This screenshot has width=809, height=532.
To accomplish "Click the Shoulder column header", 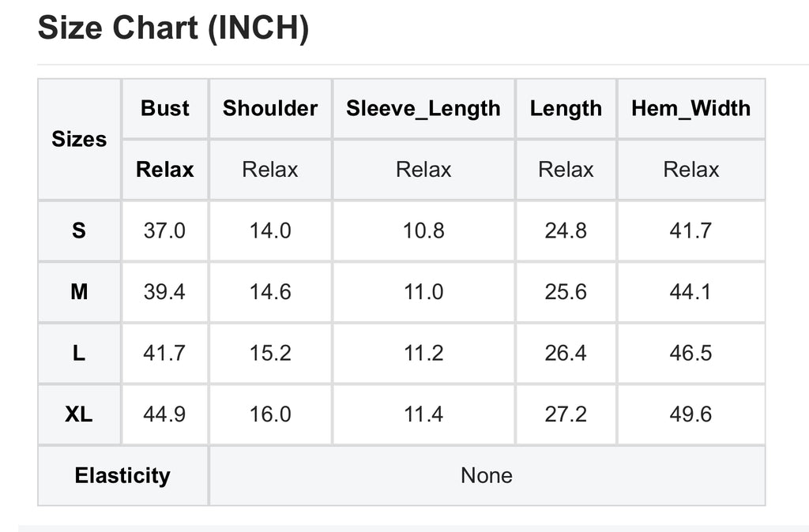I will 270,108.
